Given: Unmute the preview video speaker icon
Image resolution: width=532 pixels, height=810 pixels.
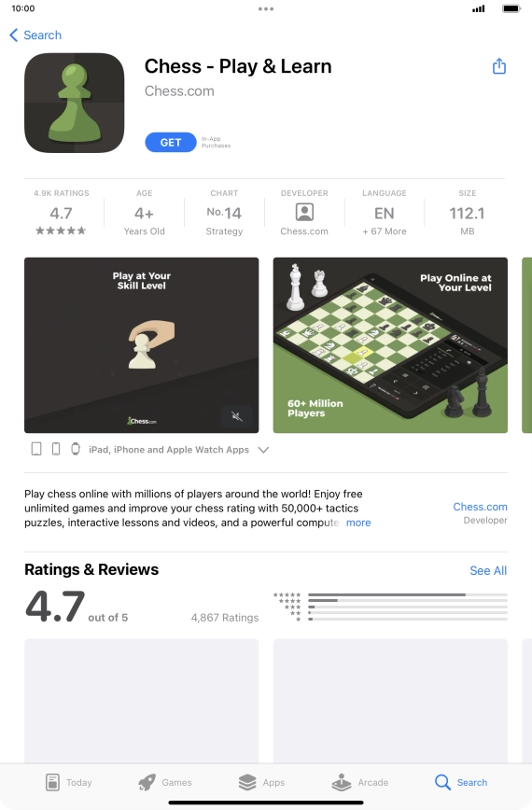Looking at the screenshot, I should 237,416.
